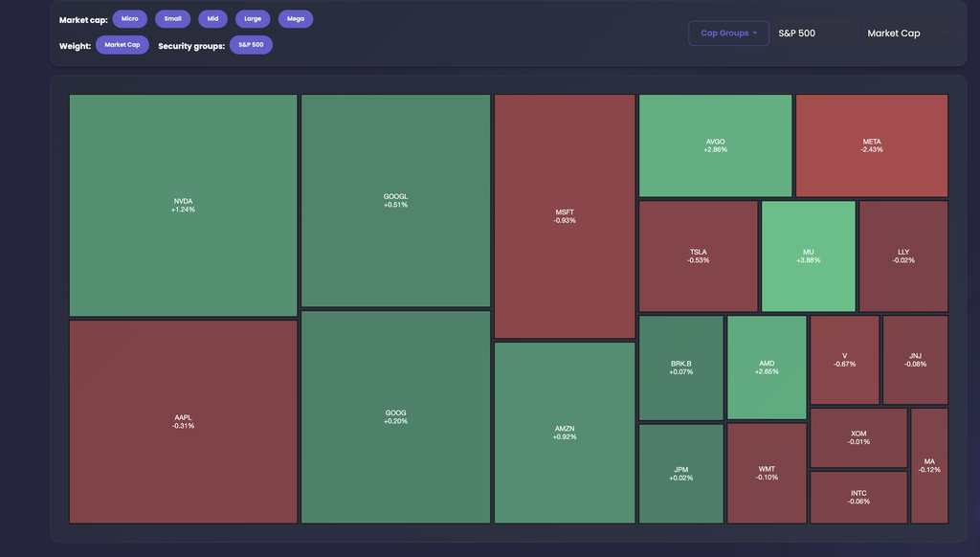Open the JPM tile
Screen dimensions: 980x557
click(x=681, y=474)
